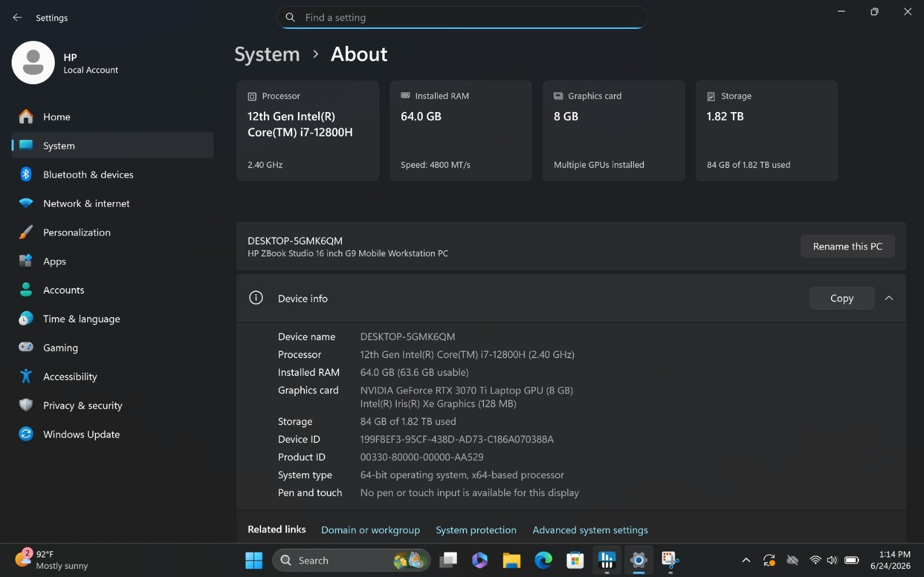The width and height of the screenshot is (924, 577).
Task: Click the No pen or touch input text
Action: coord(470,493)
